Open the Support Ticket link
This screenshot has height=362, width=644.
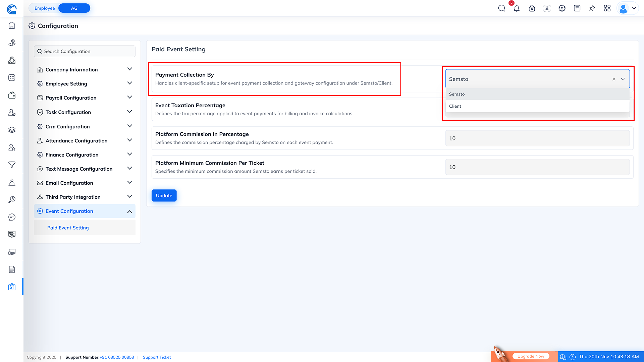pos(157,357)
